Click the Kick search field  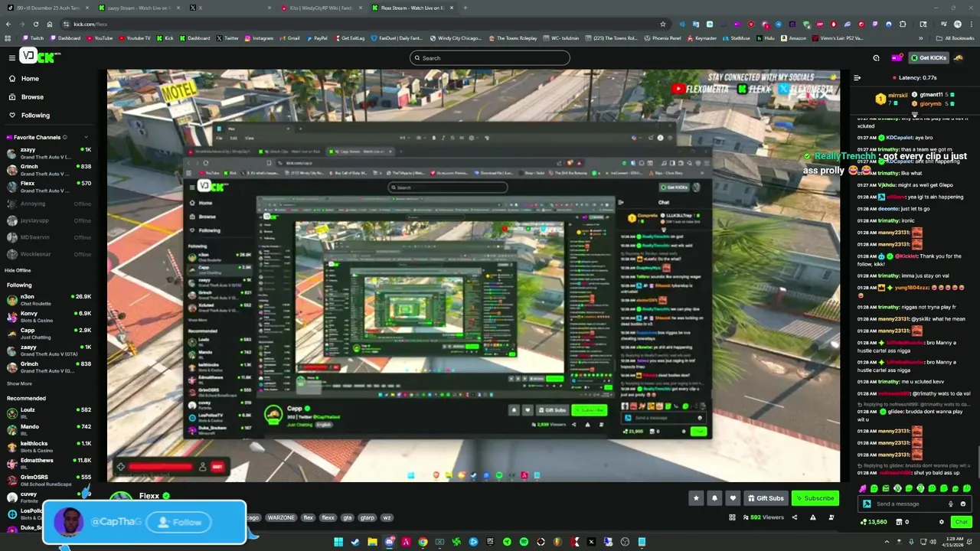(x=490, y=58)
